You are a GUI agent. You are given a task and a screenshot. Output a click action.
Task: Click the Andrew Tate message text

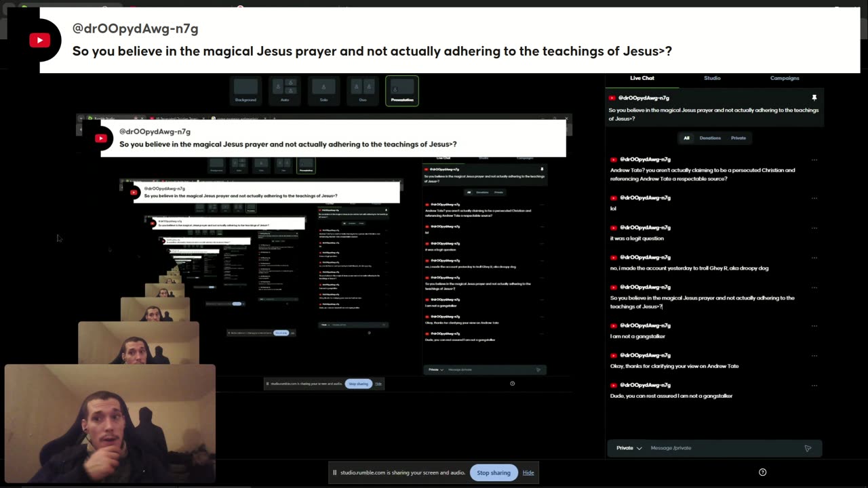pos(703,174)
